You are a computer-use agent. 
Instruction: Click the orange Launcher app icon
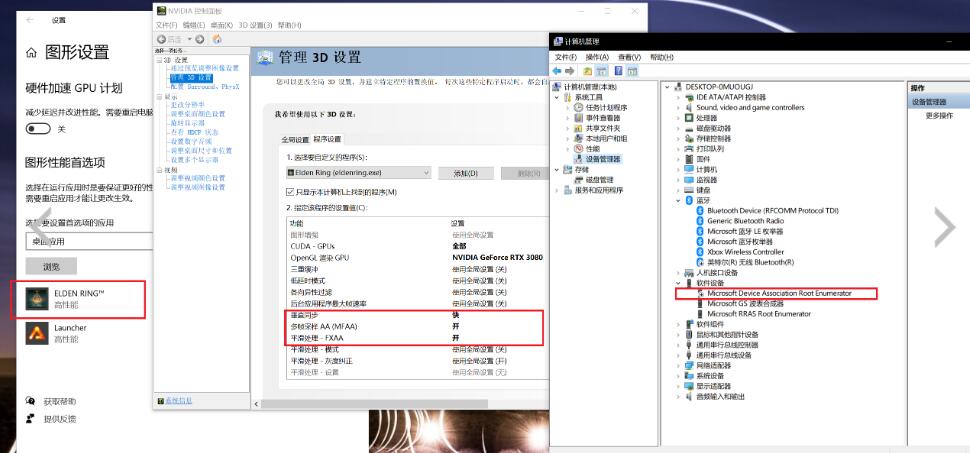(x=36, y=333)
